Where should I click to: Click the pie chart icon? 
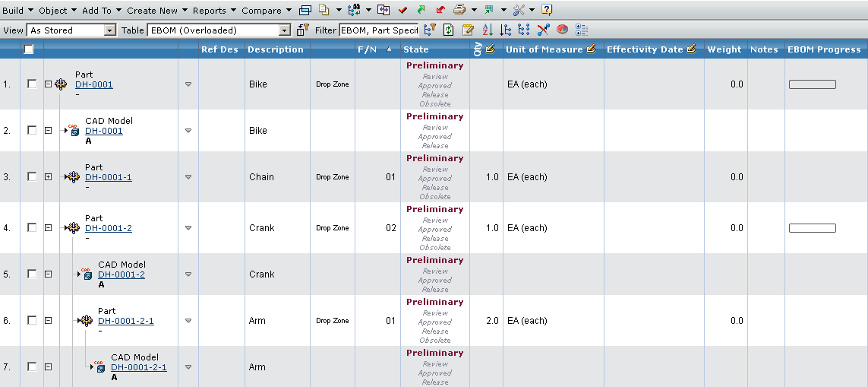tap(563, 30)
